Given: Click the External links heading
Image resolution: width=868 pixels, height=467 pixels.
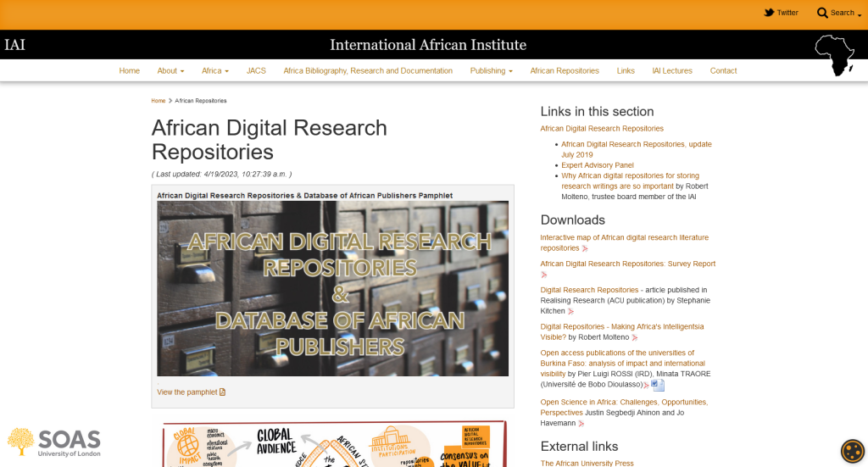Looking at the screenshot, I should [x=579, y=447].
